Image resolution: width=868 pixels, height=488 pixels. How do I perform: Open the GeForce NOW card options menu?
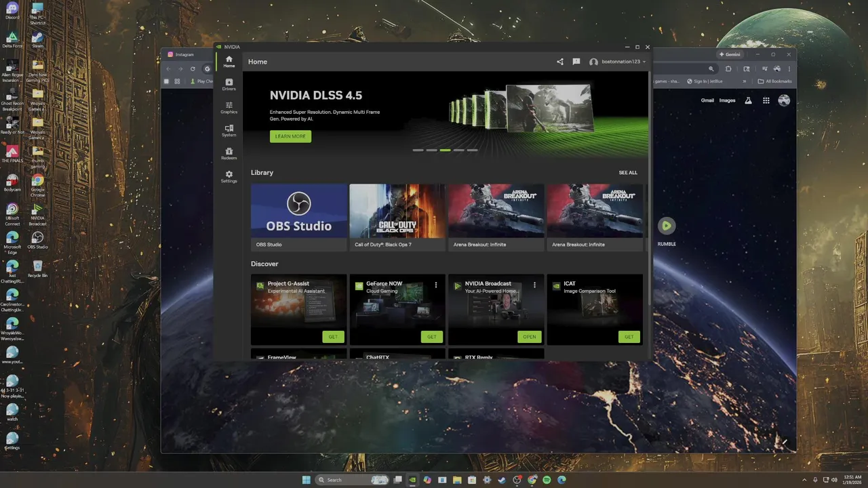click(x=436, y=285)
